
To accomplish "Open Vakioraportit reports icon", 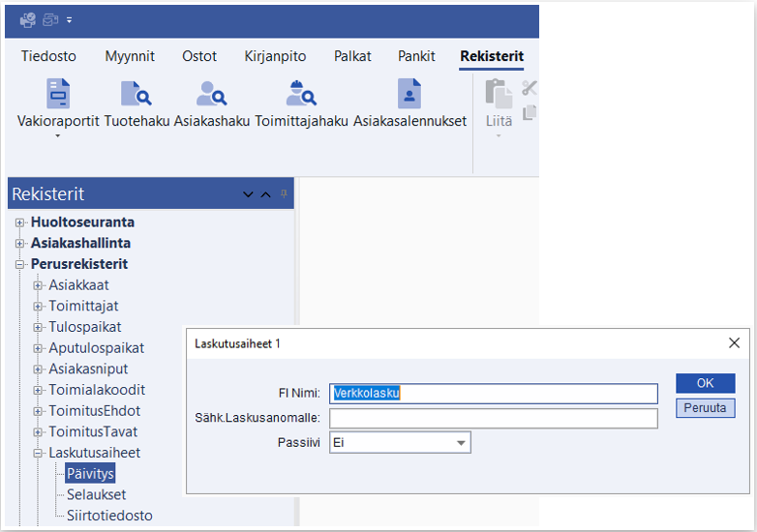I will [58, 94].
